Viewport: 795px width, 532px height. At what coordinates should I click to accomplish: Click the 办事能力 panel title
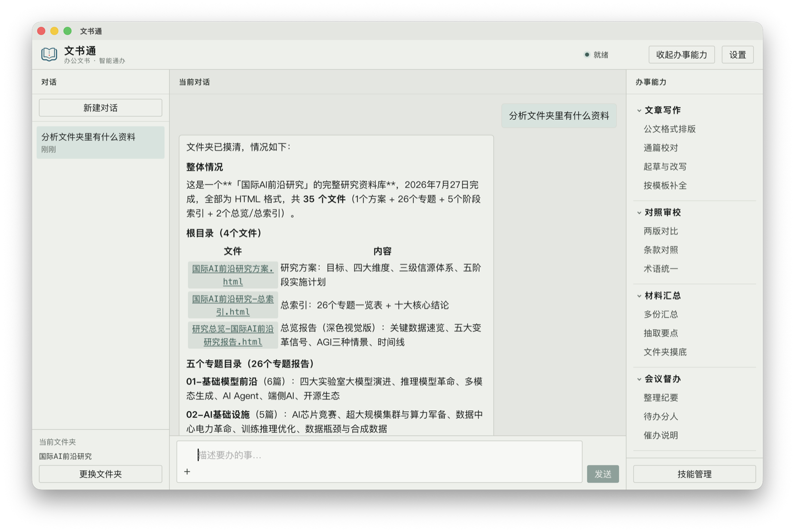click(650, 82)
